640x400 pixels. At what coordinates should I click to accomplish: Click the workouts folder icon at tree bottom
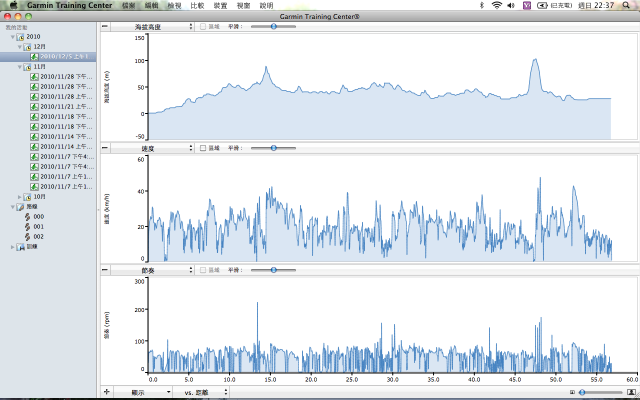click(20, 247)
